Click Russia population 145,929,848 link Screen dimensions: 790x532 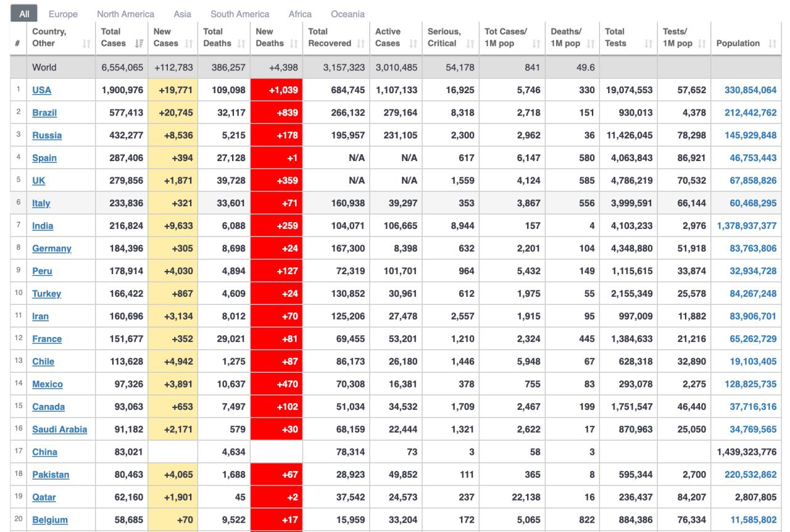coord(750,135)
